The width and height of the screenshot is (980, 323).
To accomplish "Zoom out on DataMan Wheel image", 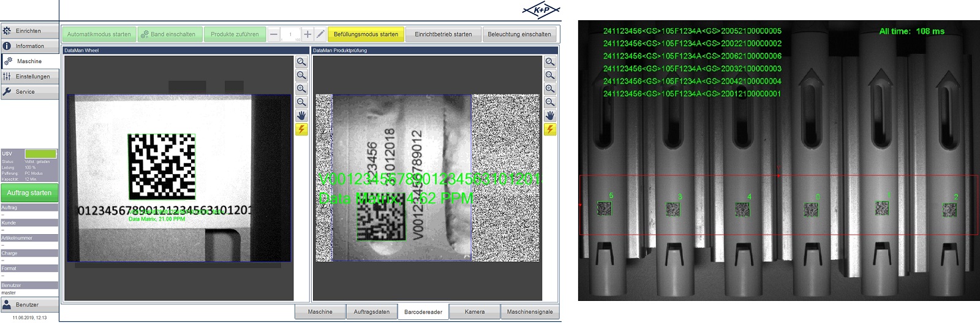I will click(x=301, y=102).
